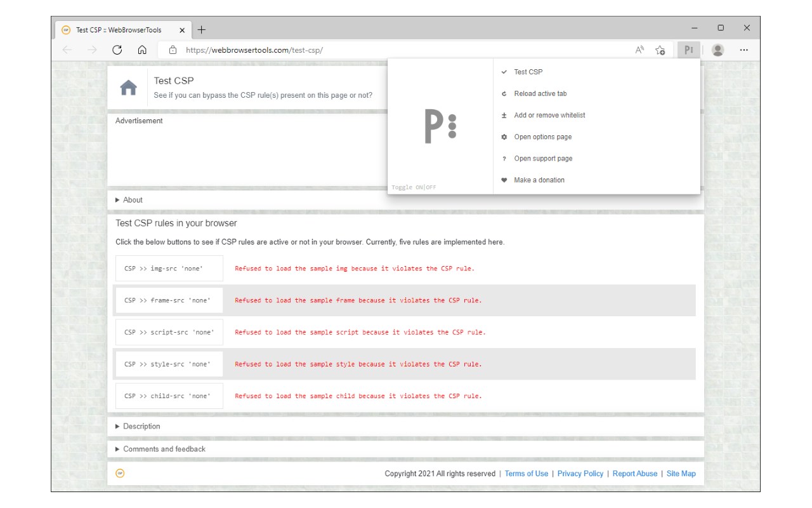Click the browser home icon
This screenshot has height=508, width=812.
pos(142,50)
